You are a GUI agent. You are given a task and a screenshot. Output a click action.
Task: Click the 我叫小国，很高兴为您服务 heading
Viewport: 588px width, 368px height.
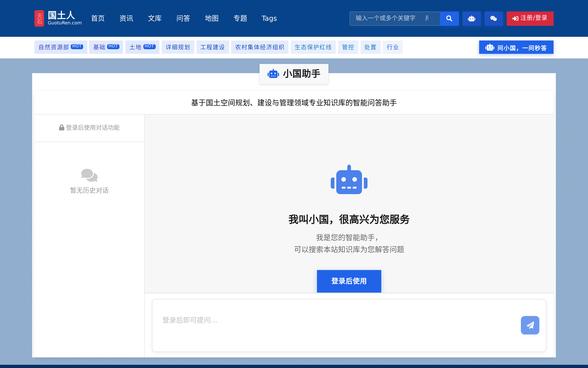pos(349,219)
